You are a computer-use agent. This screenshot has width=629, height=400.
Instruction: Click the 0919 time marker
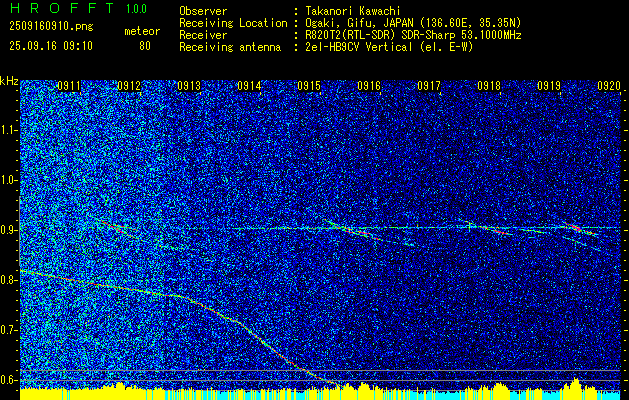549,85
